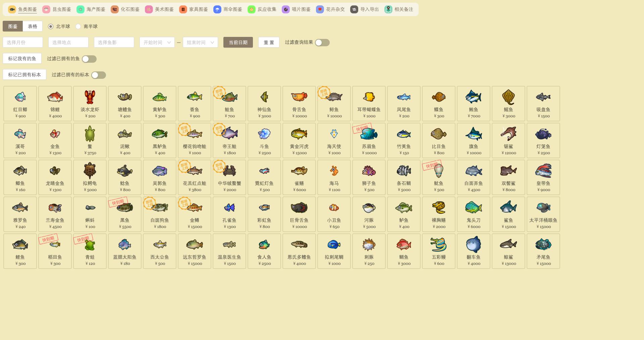This screenshot has height=340, width=644.
Task: Go to the 美术图鉴 art tab
Action: (x=159, y=9)
